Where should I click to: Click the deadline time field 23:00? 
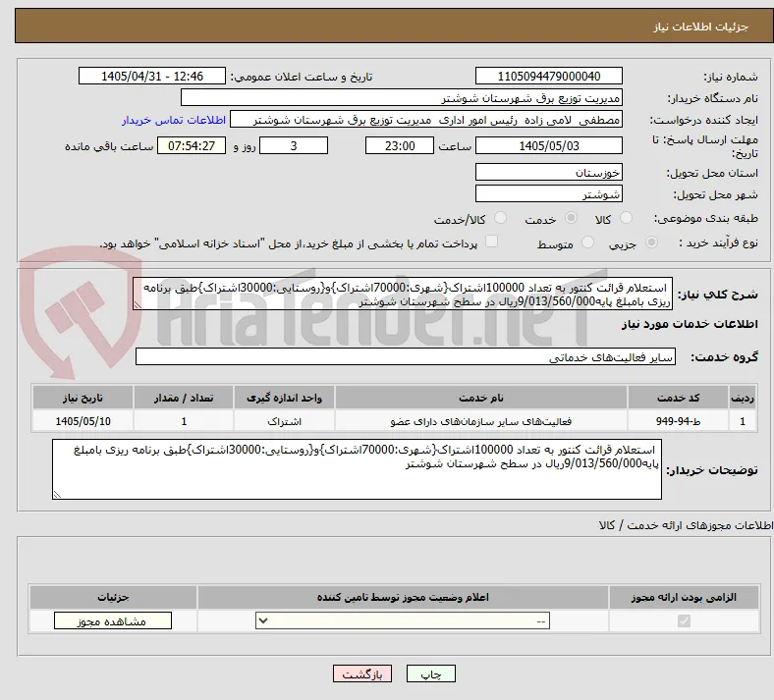(x=400, y=145)
